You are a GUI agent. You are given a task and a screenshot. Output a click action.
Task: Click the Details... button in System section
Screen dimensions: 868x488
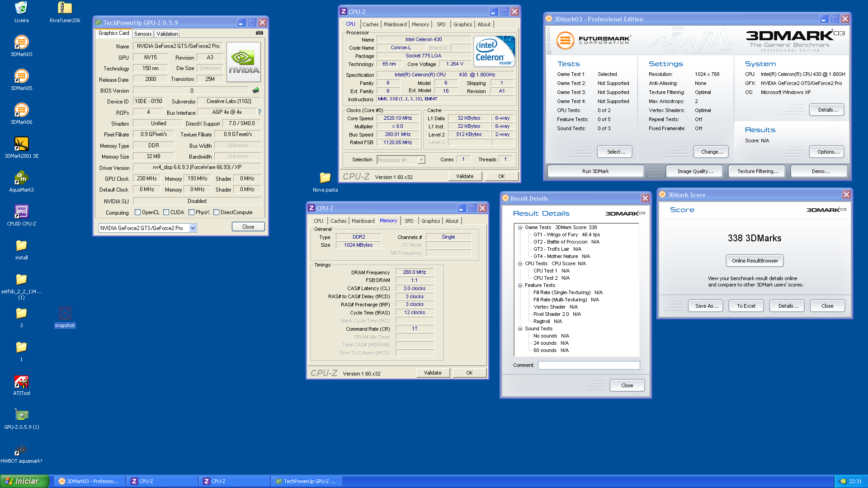[x=827, y=110]
